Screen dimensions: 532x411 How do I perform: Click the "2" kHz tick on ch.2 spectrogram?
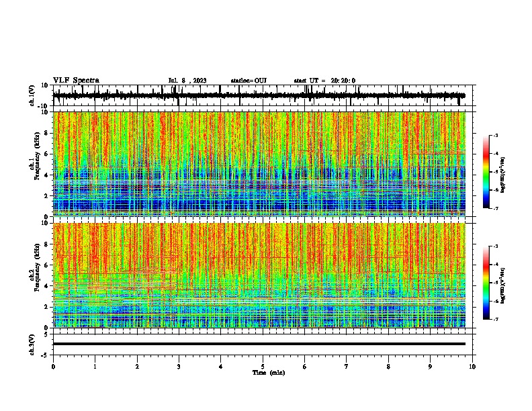tap(47, 307)
